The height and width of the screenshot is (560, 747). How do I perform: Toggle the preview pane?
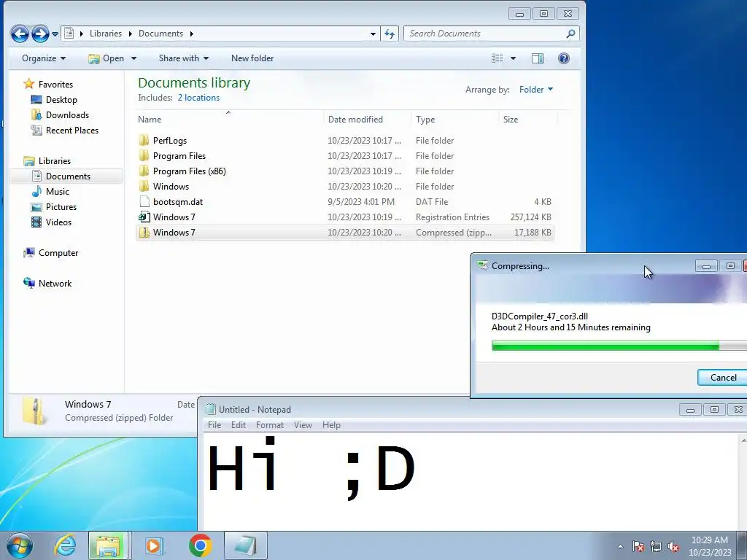pos(538,58)
